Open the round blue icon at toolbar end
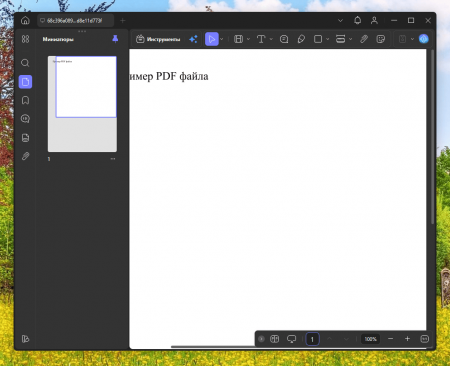The image size is (450, 366). point(424,39)
